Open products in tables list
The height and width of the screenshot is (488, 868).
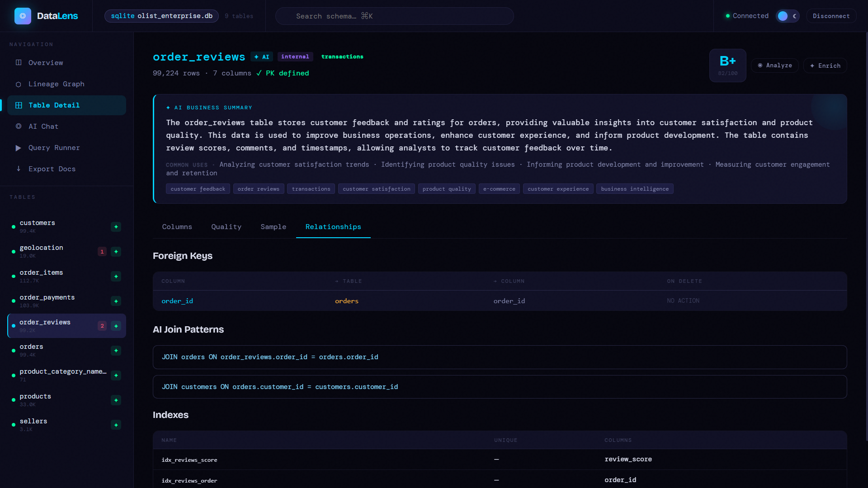click(66, 400)
